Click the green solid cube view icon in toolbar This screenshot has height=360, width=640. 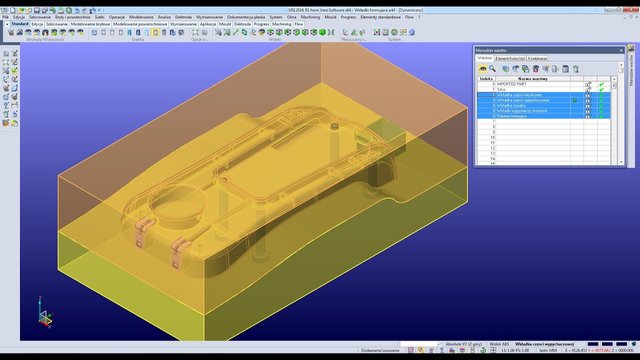coord(322,32)
